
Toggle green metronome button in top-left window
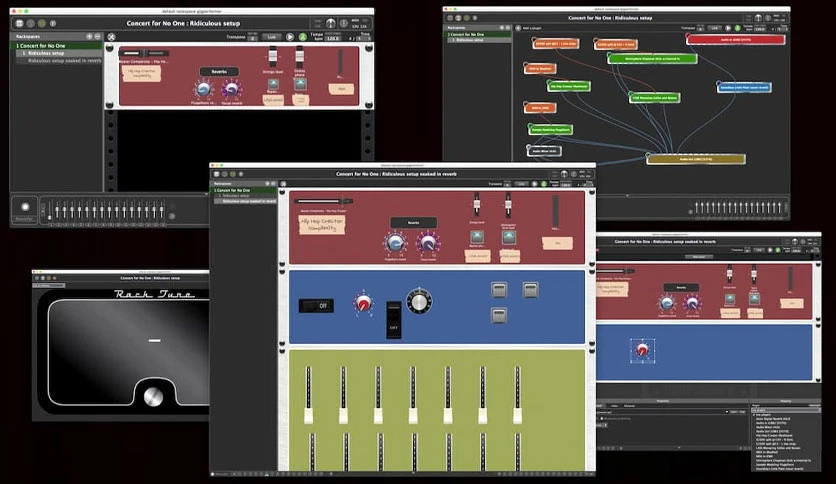pos(302,37)
